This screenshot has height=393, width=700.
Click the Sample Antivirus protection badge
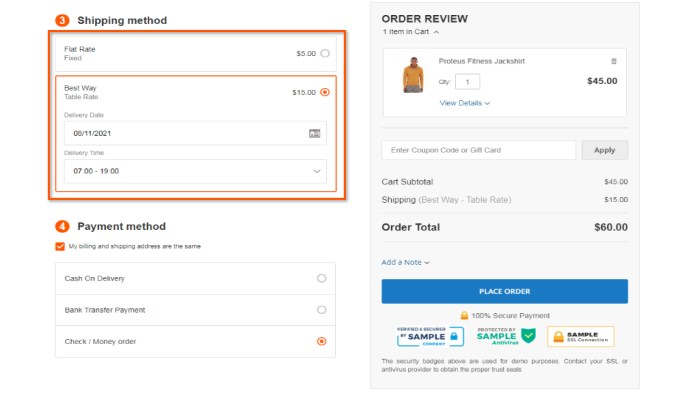pos(506,336)
